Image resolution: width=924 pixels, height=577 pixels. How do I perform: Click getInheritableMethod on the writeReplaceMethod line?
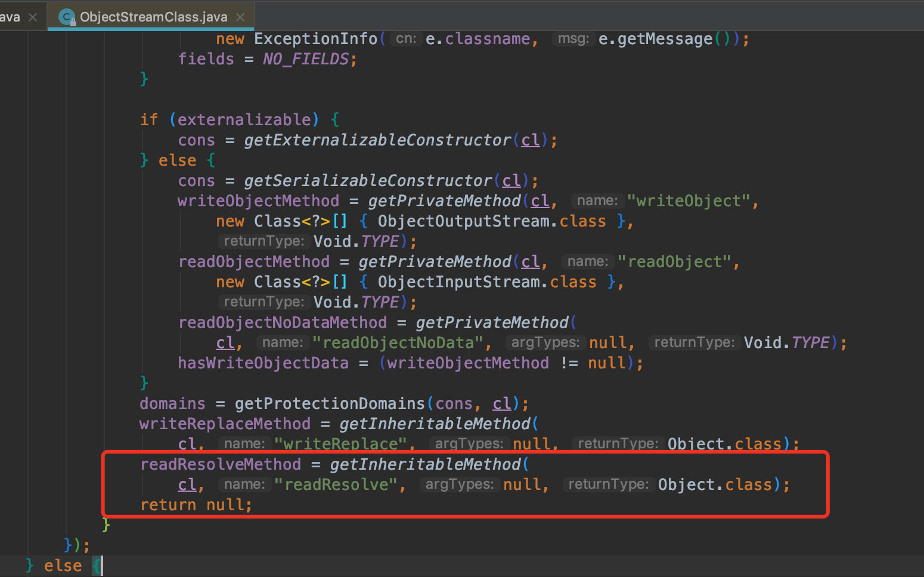tap(435, 424)
